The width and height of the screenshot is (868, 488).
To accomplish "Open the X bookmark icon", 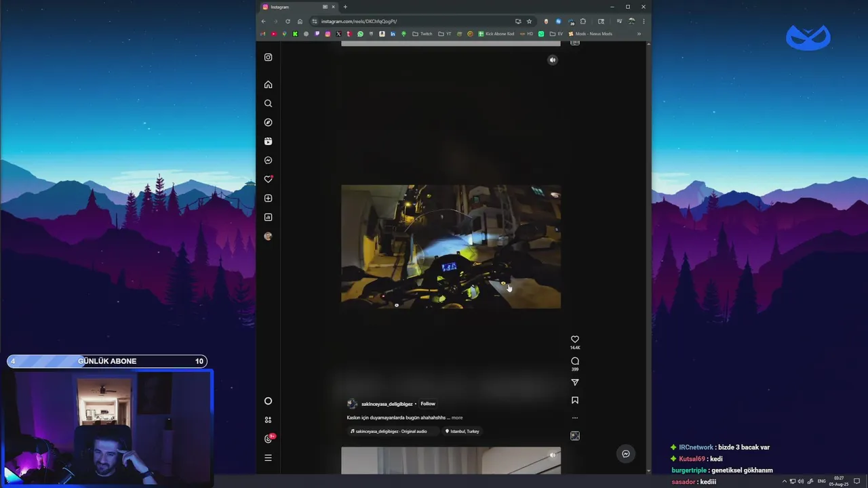I will pos(338,34).
